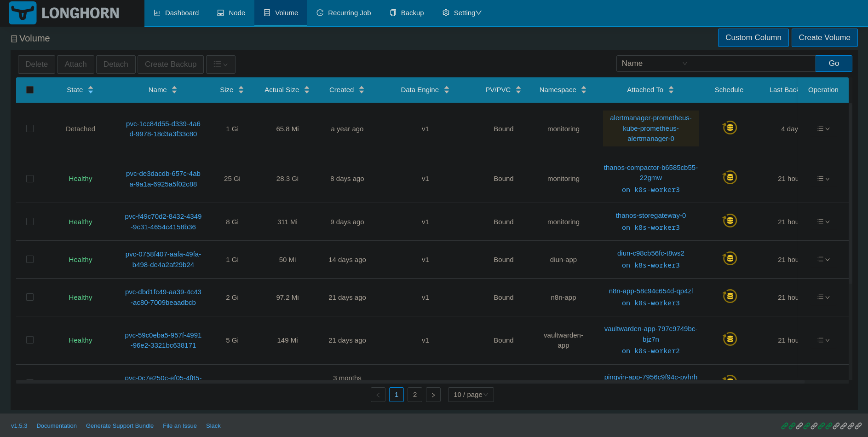Go to next page arrow
Viewport: 868px width, 437px height.
tap(433, 395)
